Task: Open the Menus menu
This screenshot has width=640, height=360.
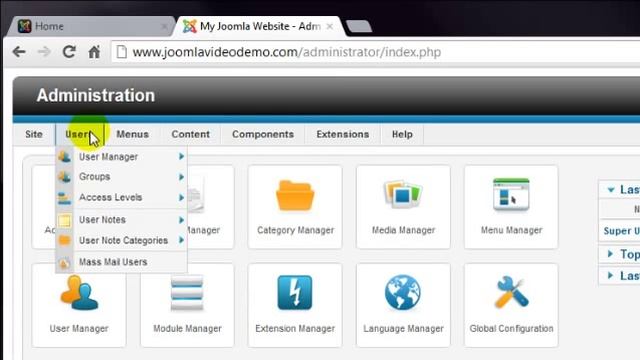Action: click(x=133, y=134)
